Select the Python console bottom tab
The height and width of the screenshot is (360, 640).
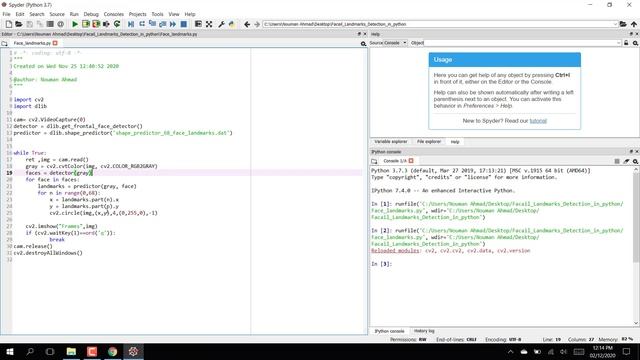389,331
